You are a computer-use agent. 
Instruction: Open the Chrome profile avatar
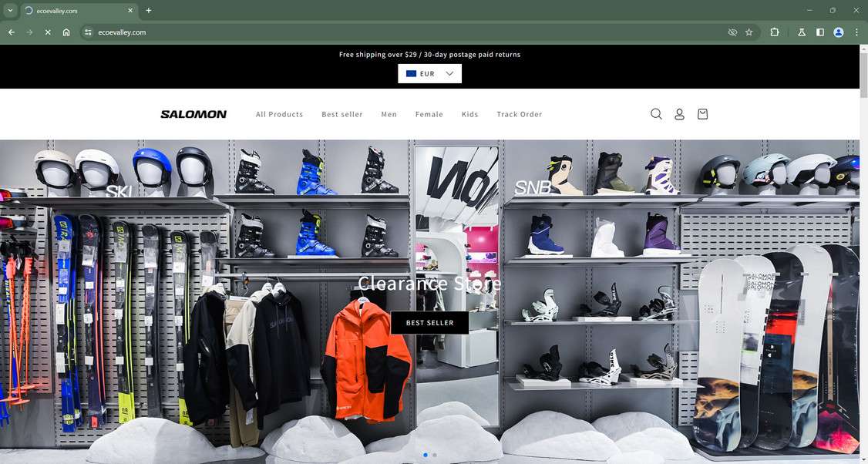[x=838, y=32]
